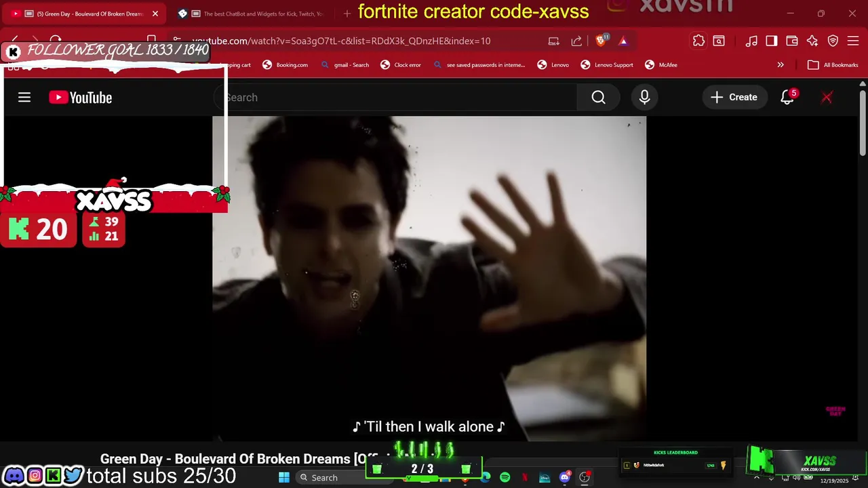Click the YouTube Create button
Viewport: 868px width, 488px height.
coord(734,98)
